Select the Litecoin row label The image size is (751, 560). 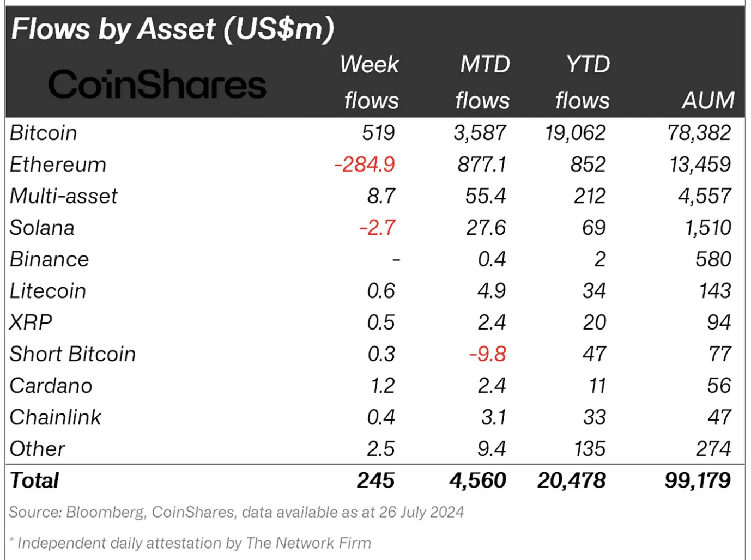pyautogui.click(x=48, y=291)
